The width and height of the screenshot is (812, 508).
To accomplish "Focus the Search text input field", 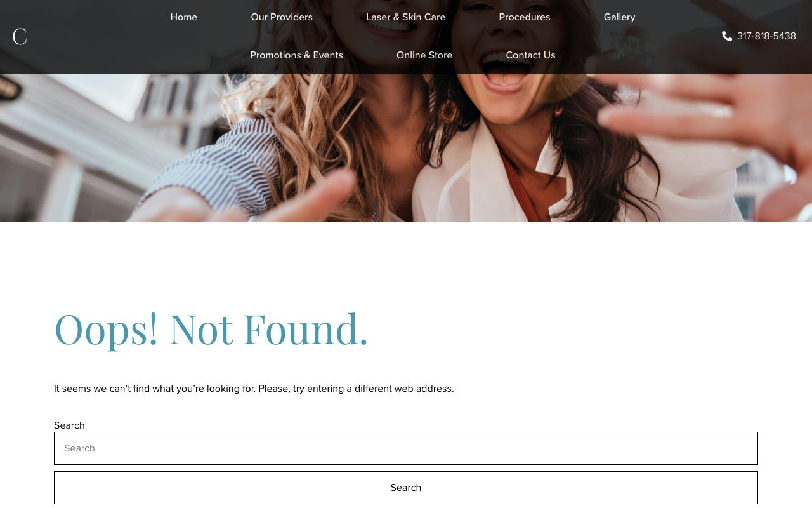I will tap(406, 448).
